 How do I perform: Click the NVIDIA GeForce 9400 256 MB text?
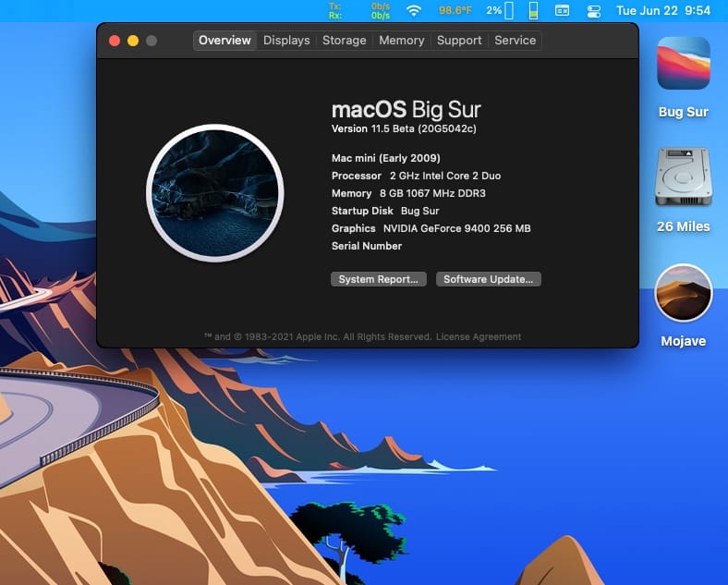457,228
